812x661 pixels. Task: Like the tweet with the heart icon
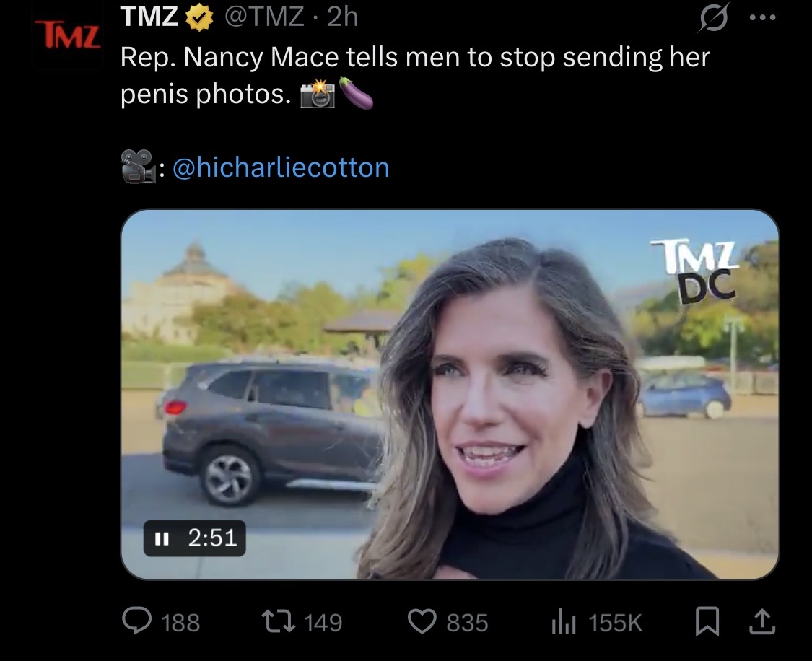(x=422, y=621)
